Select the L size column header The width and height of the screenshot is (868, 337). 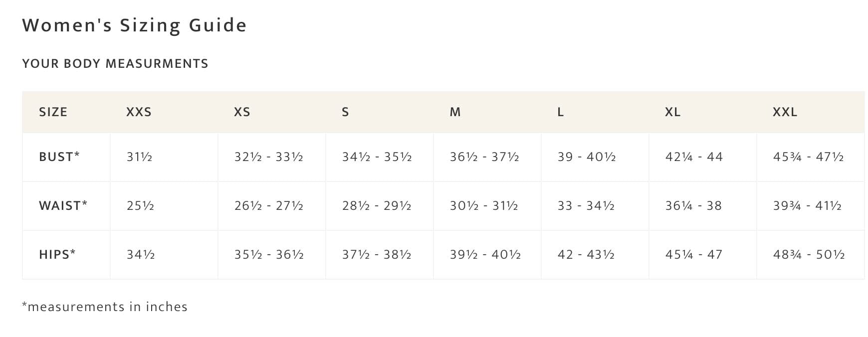[x=561, y=112]
